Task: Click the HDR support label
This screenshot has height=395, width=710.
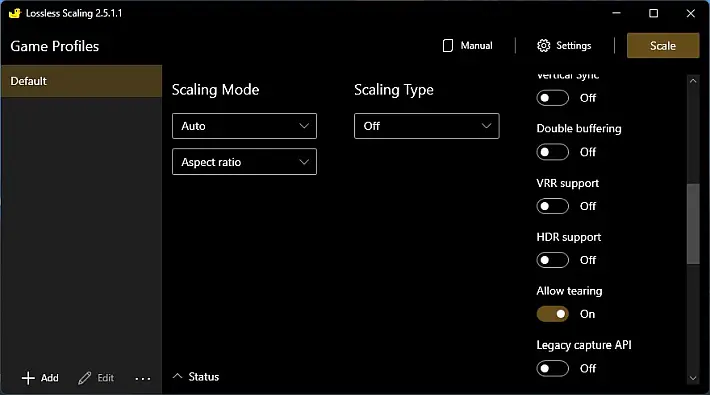Action: pos(569,237)
